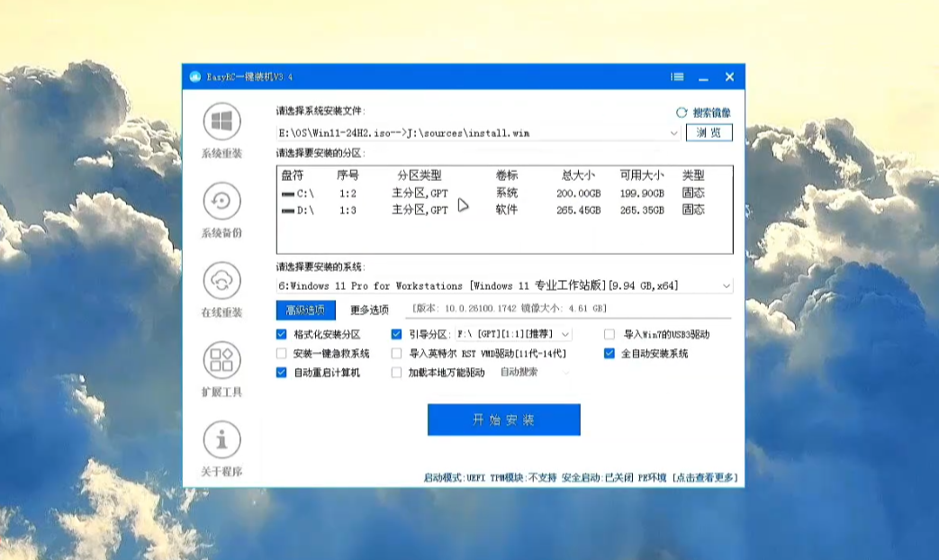This screenshot has width=939, height=560.
Task: Open the 系统重装 Windows logo icon
Action: [221, 122]
